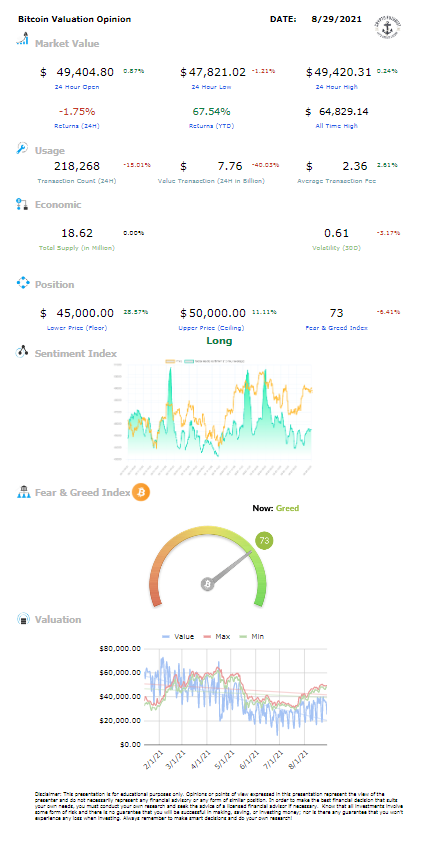Click the Sentiment Index icon
This screenshot has width=434, height=842.
pyautogui.click(x=22, y=352)
